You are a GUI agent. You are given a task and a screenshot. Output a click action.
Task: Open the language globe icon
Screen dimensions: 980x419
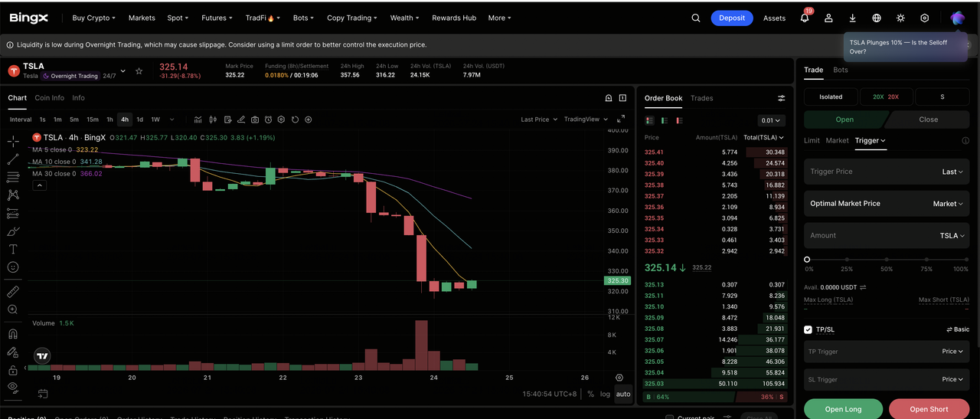tap(877, 18)
